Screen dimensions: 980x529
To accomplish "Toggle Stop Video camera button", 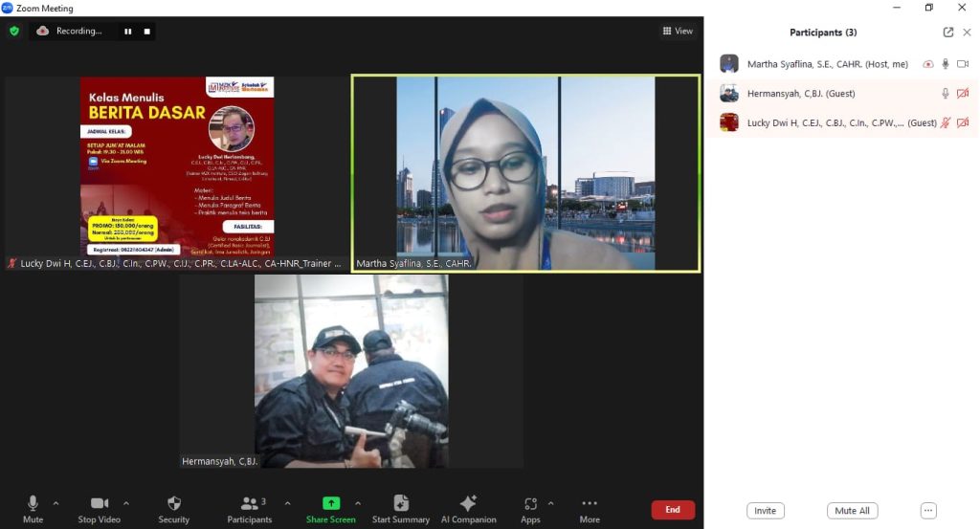I will pyautogui.click(x=100, y=504).
